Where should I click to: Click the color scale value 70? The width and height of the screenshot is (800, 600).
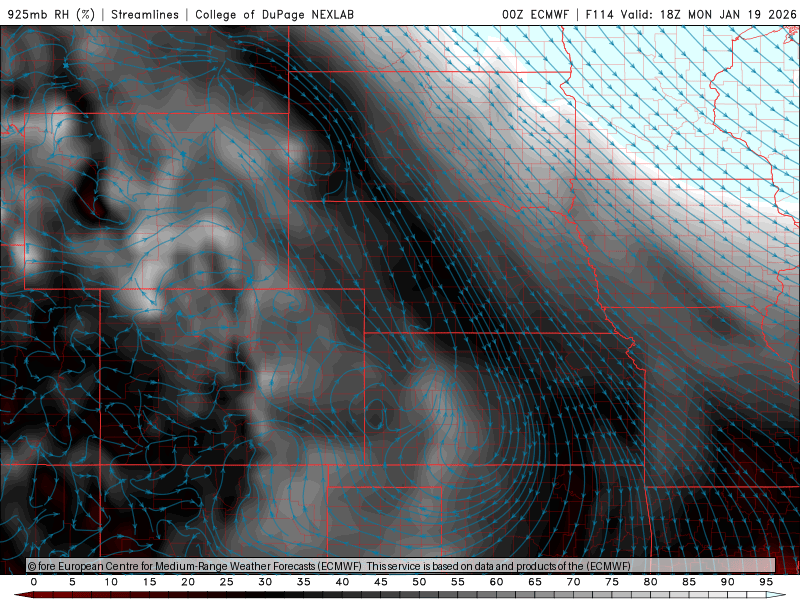point(573,582)
